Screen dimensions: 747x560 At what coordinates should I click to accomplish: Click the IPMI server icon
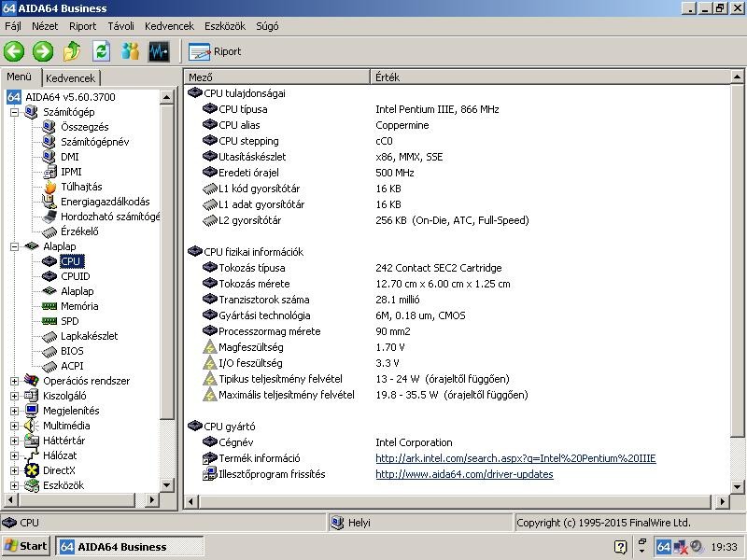(49, 172)
